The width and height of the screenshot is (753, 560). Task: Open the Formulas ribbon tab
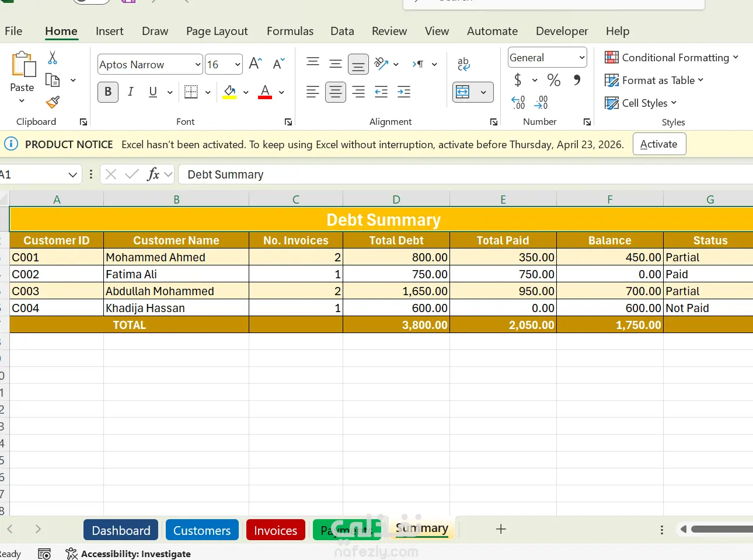click(x=290, y=31)
